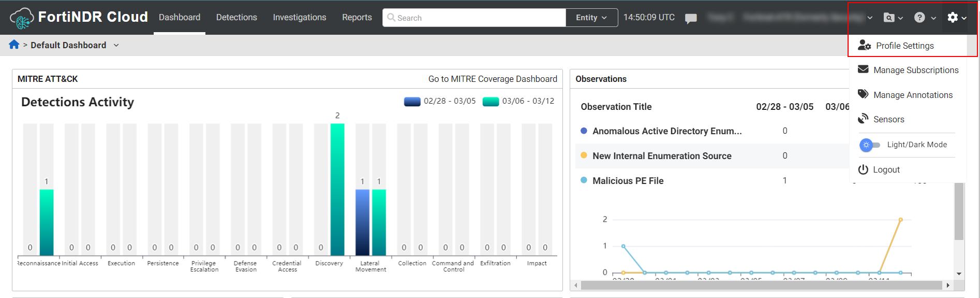Expand the Default Dashboard chevron

point(116,45)
